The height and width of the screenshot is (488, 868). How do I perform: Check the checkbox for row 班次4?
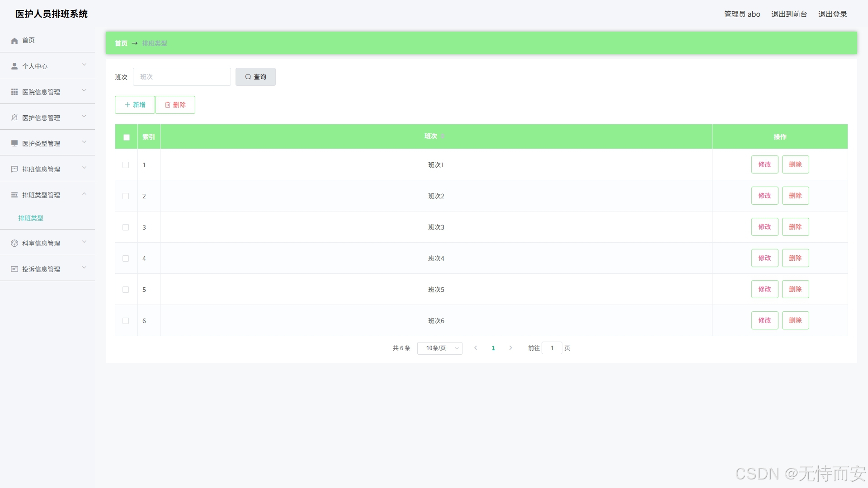point(126,258)
